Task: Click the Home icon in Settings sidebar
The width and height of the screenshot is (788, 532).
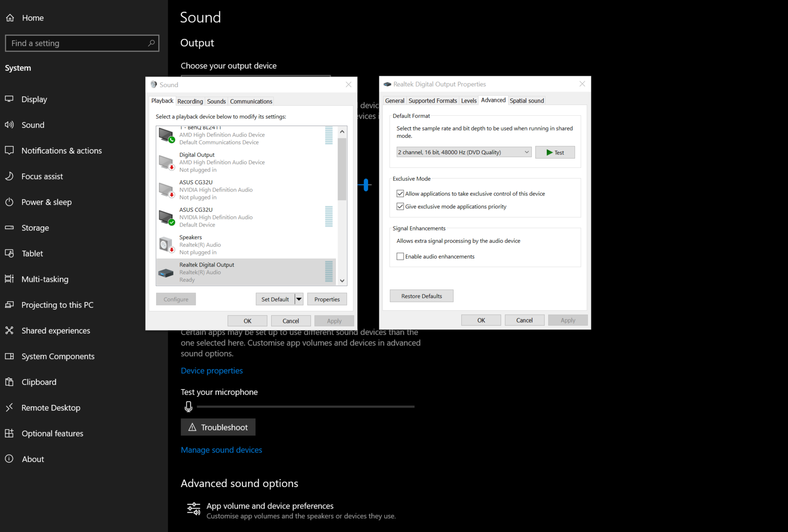Action: (x=10, y=18)
